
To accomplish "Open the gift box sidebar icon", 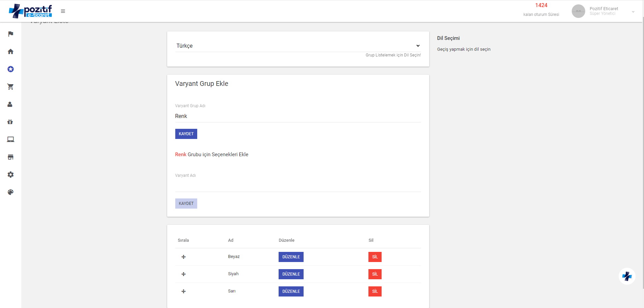I will pos(10,122).
